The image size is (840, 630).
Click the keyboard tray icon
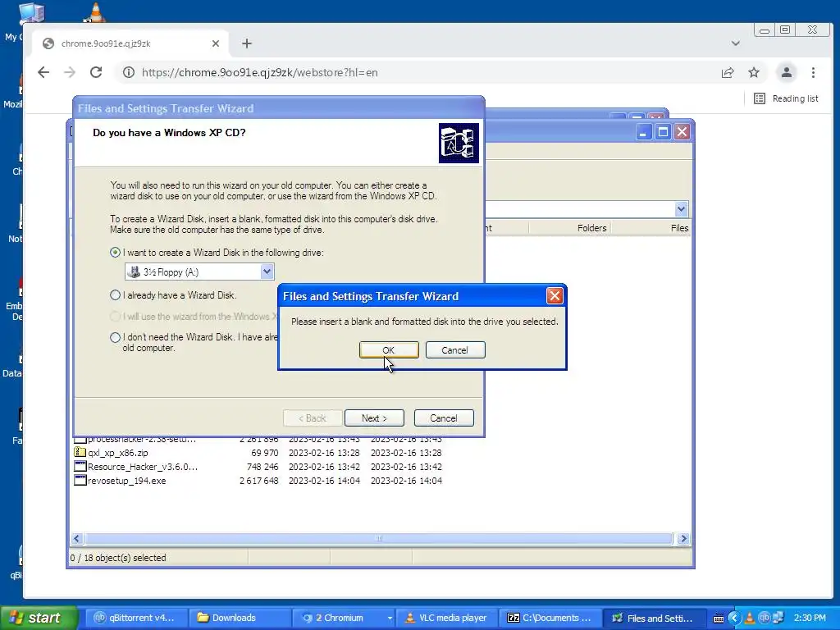click(719, 619)
